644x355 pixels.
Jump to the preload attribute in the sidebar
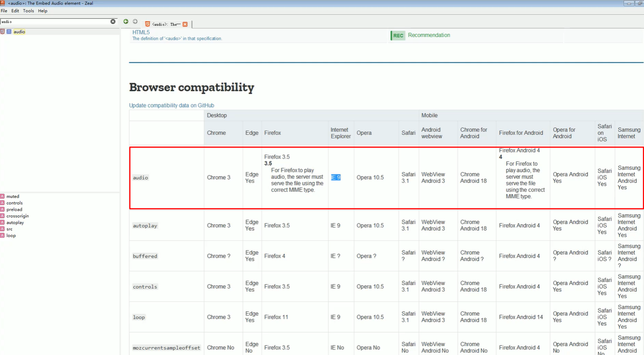coord(14,210)
